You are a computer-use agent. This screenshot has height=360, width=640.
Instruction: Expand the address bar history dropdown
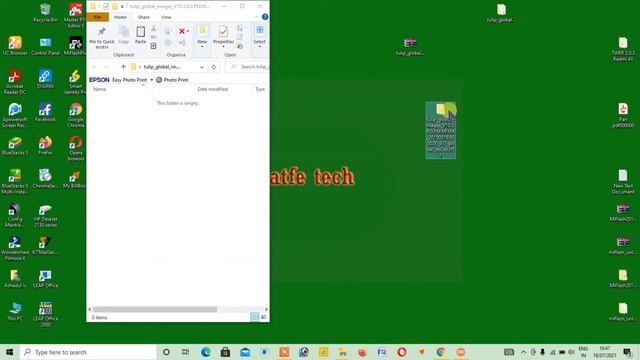(x=202, y=67)
